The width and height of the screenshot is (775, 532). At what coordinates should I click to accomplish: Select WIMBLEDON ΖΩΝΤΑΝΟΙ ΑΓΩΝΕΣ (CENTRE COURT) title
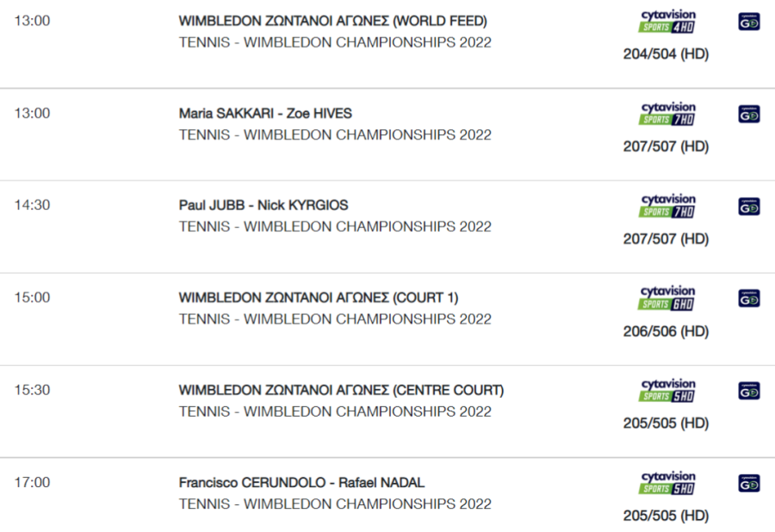pos(341,390)
